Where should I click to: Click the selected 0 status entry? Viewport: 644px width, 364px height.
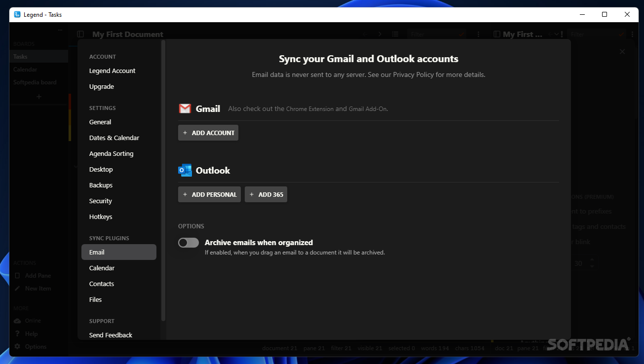[x=401, y=348]
